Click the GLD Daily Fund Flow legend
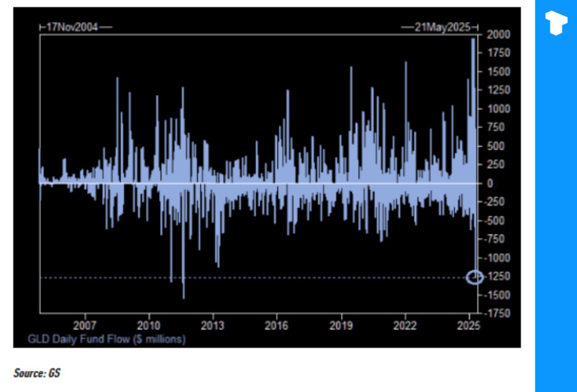The width and height of the screenshot is (577, 392). 106,339
